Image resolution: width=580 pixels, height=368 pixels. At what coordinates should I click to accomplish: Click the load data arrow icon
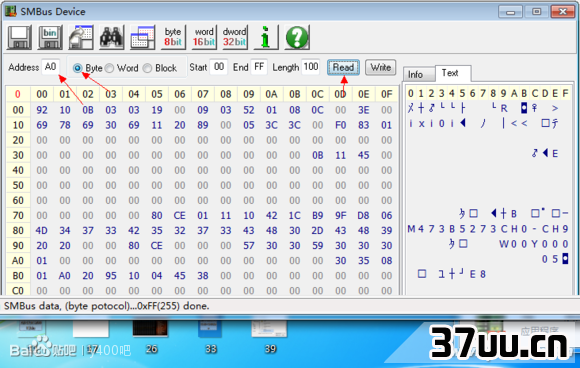click(x=81, y=37)
